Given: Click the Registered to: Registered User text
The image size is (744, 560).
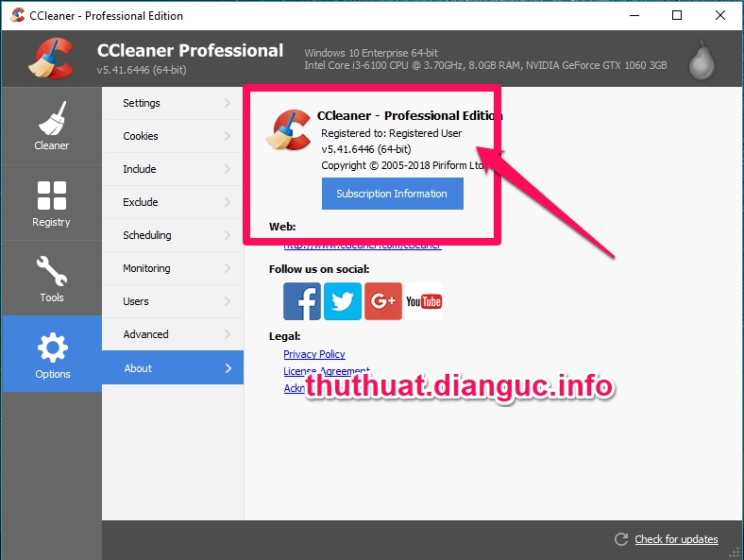Looking at the screenshot, I should tap(392, 133).
